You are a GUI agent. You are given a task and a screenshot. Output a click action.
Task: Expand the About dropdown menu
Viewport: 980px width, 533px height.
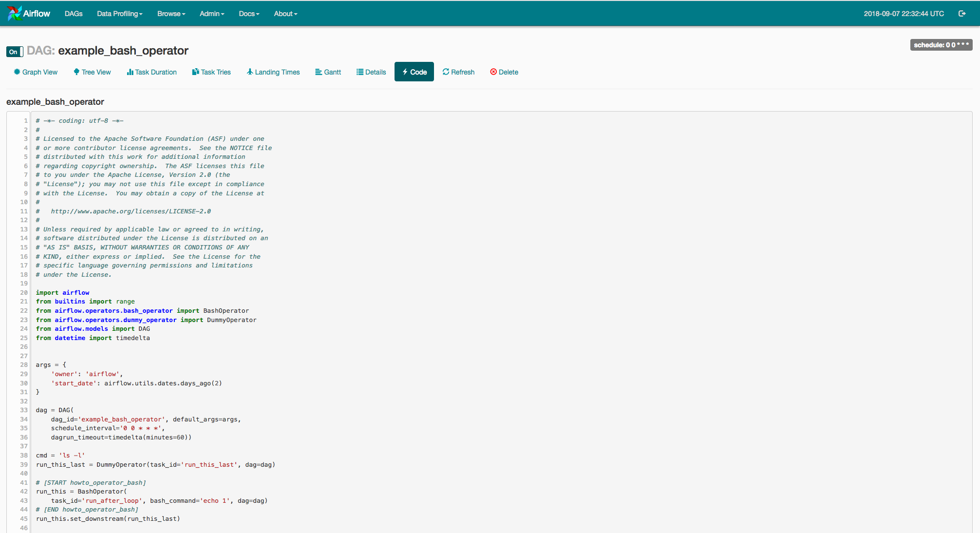click(285, 14)
